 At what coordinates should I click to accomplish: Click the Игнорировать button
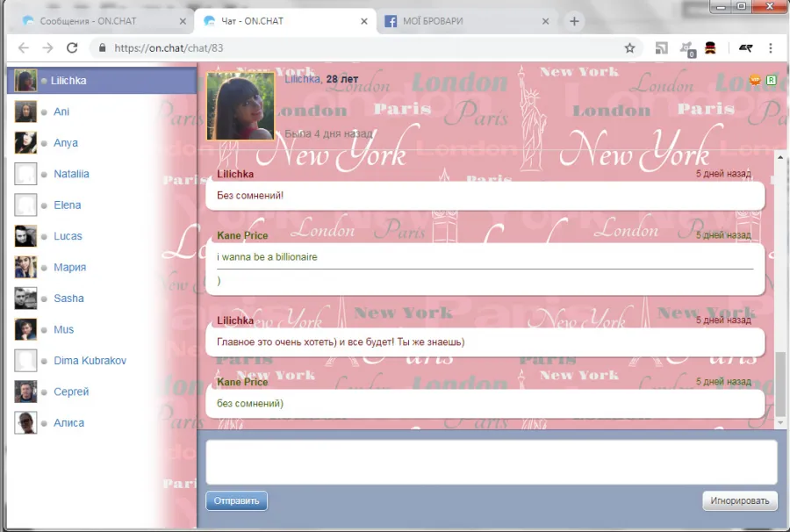(x=740, y=500)
